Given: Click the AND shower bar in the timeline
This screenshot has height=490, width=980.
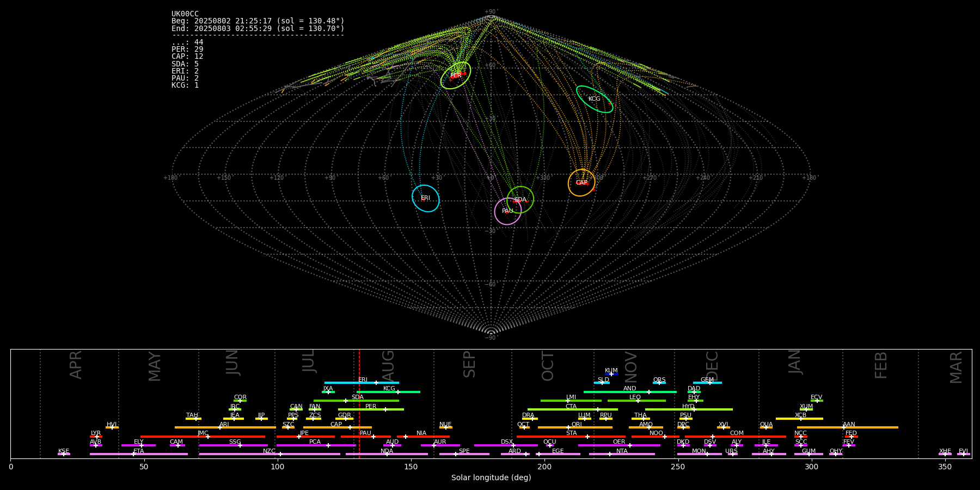Looking at the screenshot, I should coord(630,392).
